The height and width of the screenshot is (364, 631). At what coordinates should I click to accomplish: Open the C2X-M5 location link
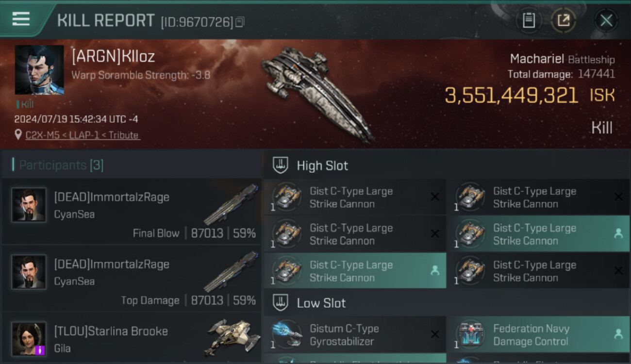point(83,135)
